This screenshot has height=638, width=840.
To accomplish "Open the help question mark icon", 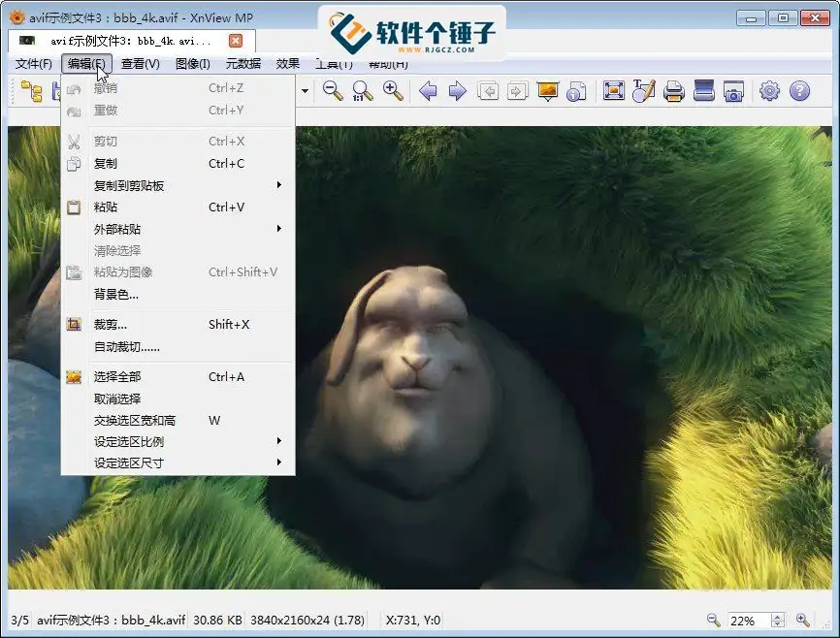I will click(801, 90).
